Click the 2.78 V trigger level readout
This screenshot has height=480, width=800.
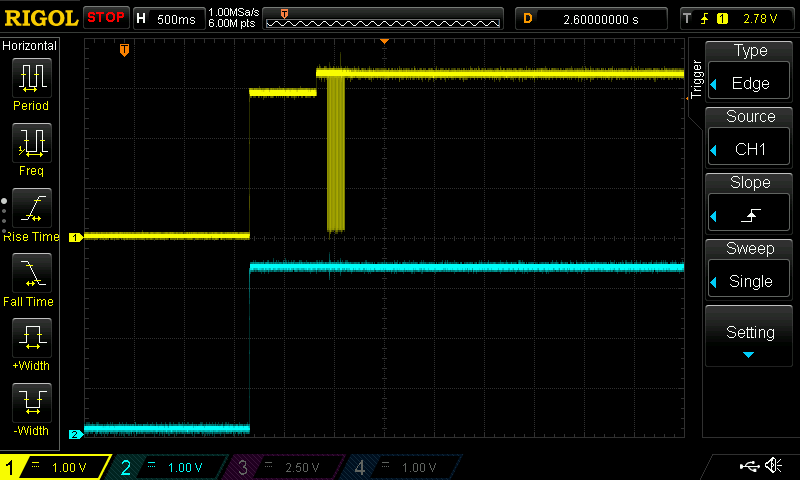[x=760, y=19]
